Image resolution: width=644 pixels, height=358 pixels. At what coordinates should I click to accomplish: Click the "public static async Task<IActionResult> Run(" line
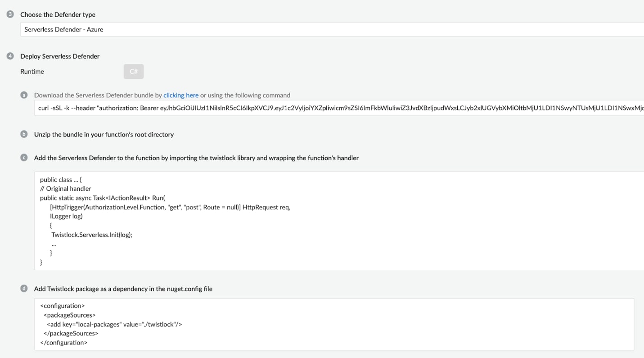[103, 198]
